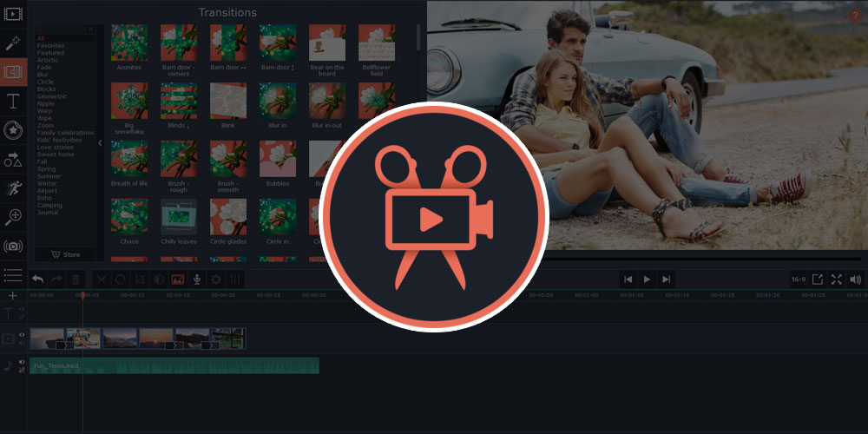
Task: Open the hamburger menu above timeline
Action: pos(13,274)
